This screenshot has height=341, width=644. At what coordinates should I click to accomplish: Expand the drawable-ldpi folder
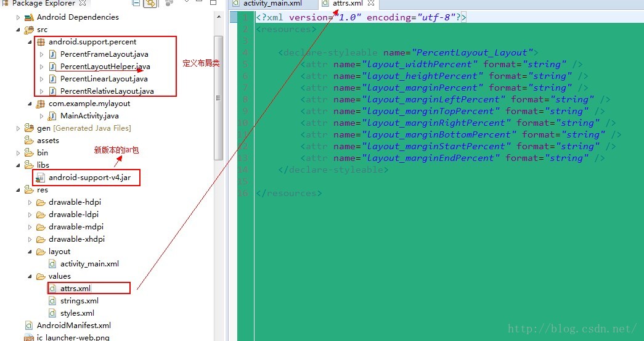coord(30,215)
